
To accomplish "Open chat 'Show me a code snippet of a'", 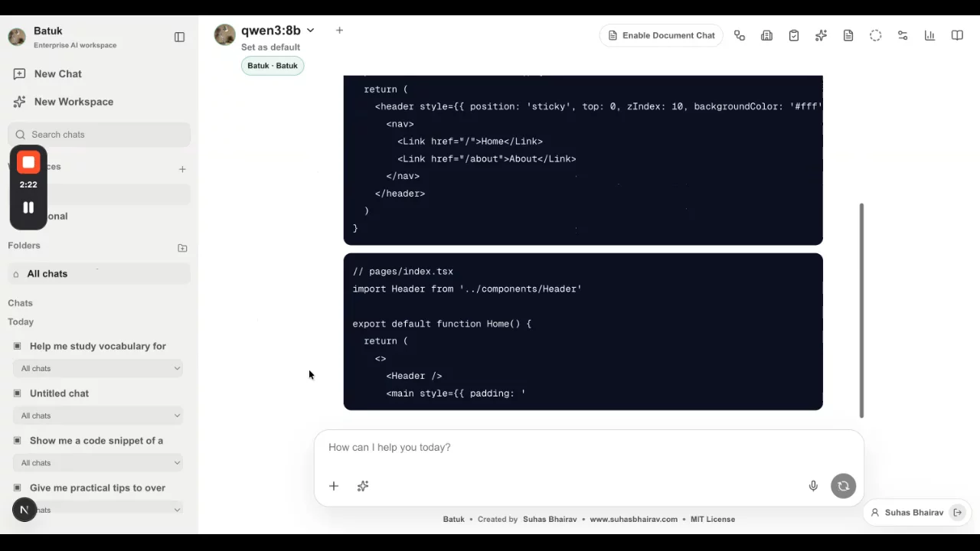I will tap(96, 441).
